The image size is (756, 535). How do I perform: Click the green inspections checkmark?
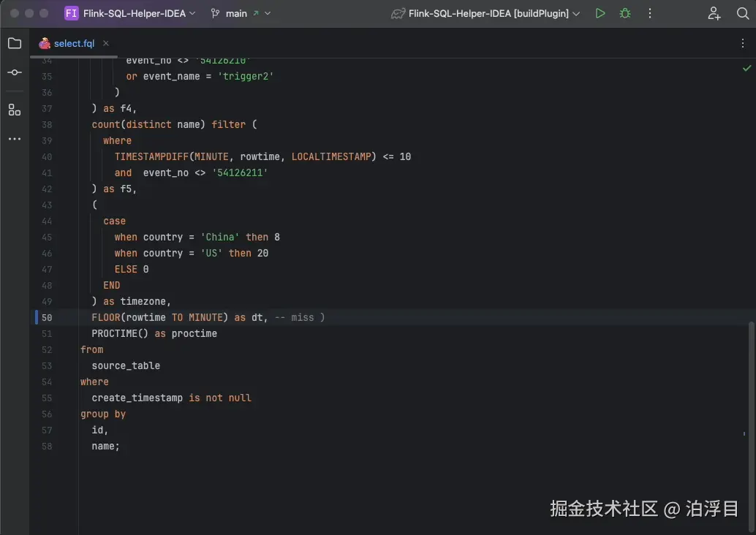pyautogui.click(x=746, y=69)
